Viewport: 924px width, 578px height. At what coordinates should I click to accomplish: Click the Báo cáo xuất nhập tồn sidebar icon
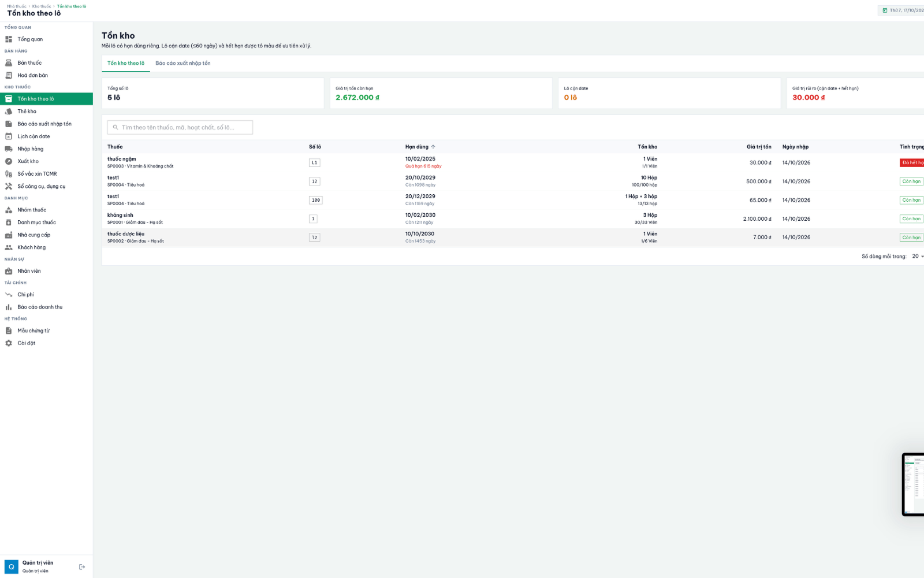coord(9,124)
